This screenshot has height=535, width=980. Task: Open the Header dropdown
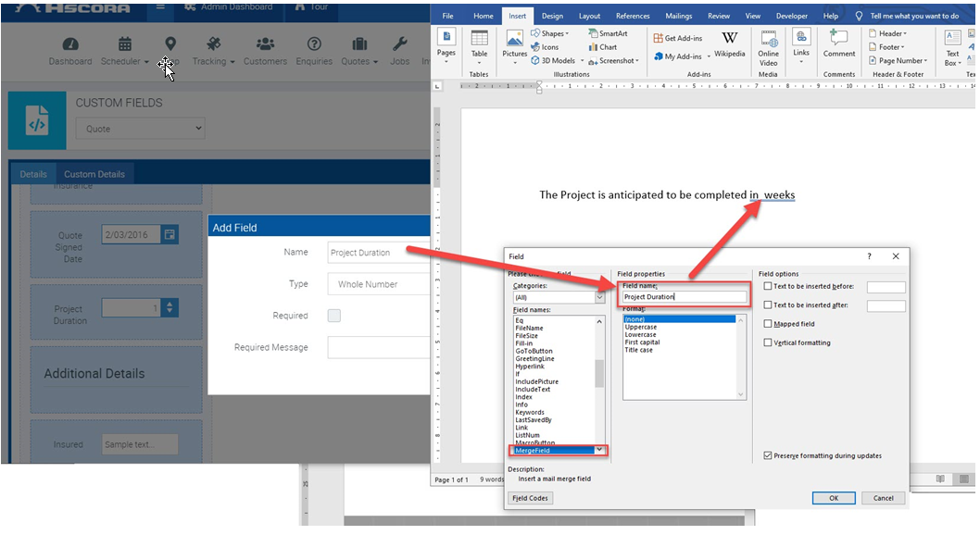[887, 33]
